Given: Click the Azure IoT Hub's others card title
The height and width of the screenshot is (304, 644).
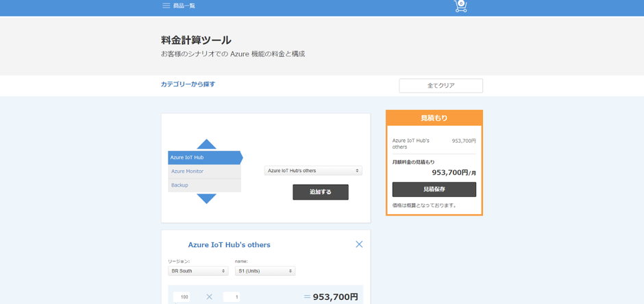Looking at the screenshot, I should click(x=230, y=245).
